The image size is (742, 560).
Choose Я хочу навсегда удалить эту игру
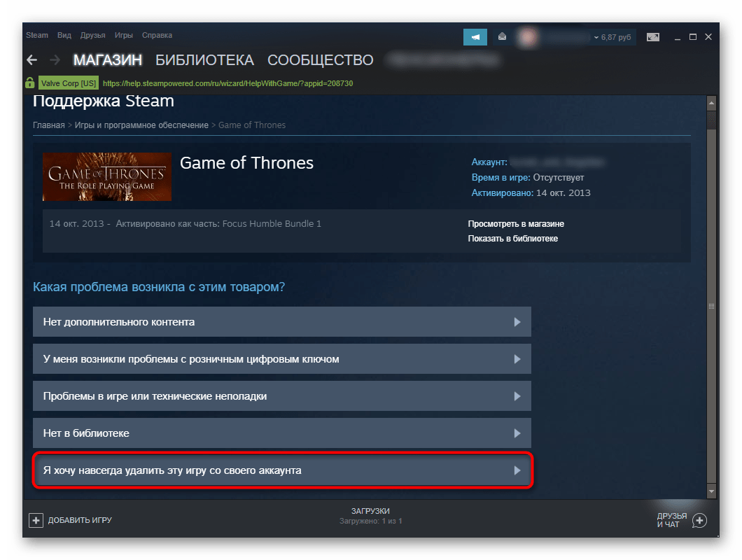tap(282, 470)
